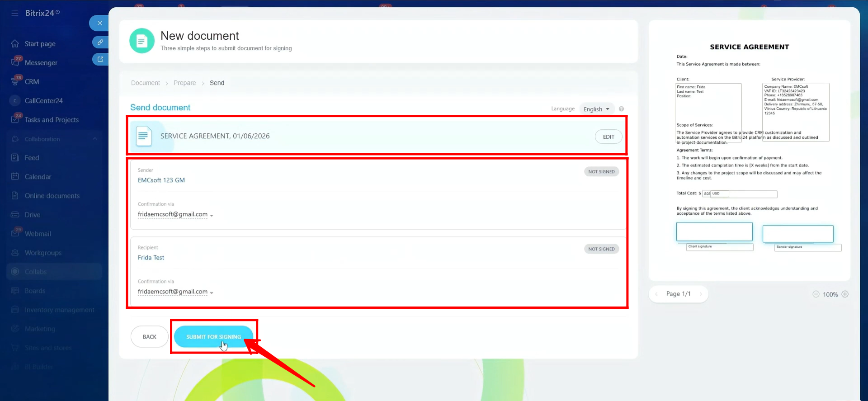Open the Language dropdown set to English
This screenshot has width=868, height=401.
(596, 109)
